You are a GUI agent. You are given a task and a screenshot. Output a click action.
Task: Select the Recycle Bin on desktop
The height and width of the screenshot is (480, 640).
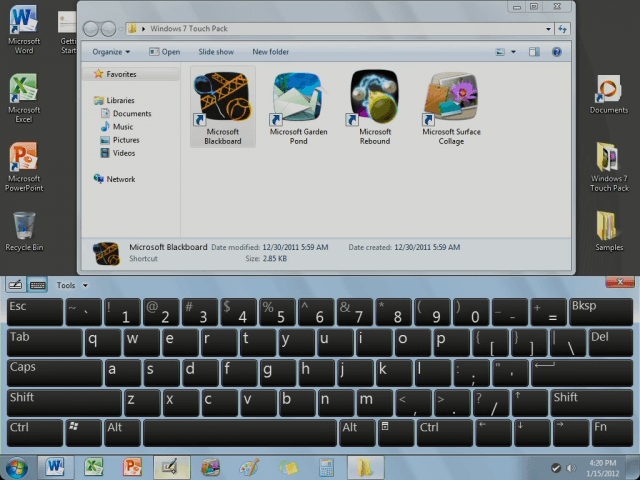click(24, 231)
